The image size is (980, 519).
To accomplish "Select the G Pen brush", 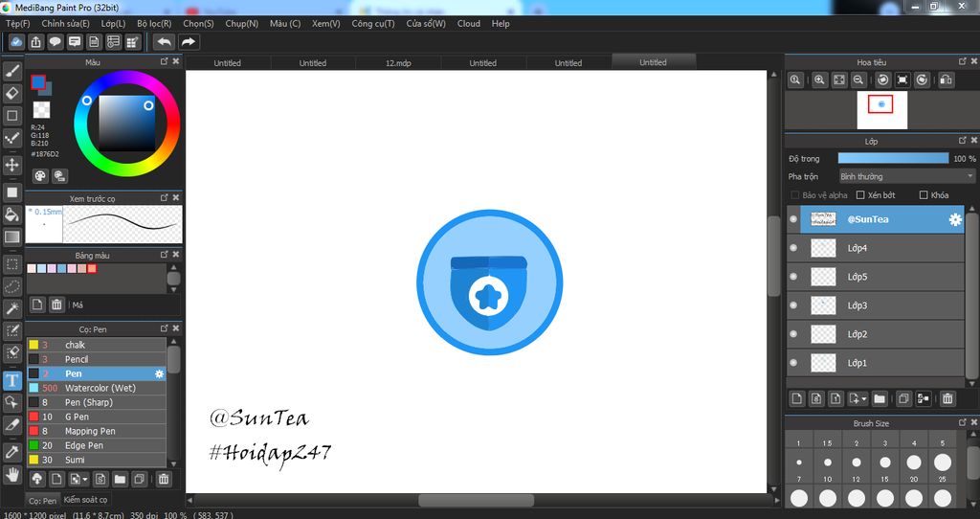I will tap(97, 417).
